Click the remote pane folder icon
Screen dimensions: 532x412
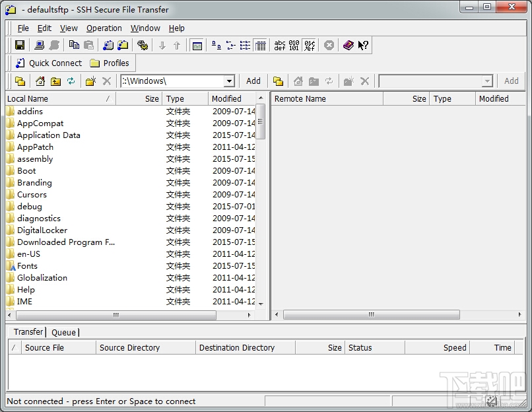click(279, 81)
